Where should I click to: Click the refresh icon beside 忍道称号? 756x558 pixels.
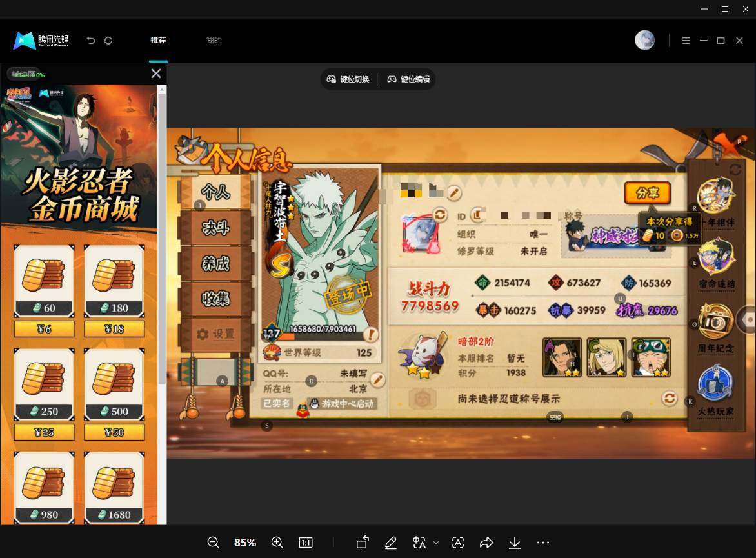(669, 399)
